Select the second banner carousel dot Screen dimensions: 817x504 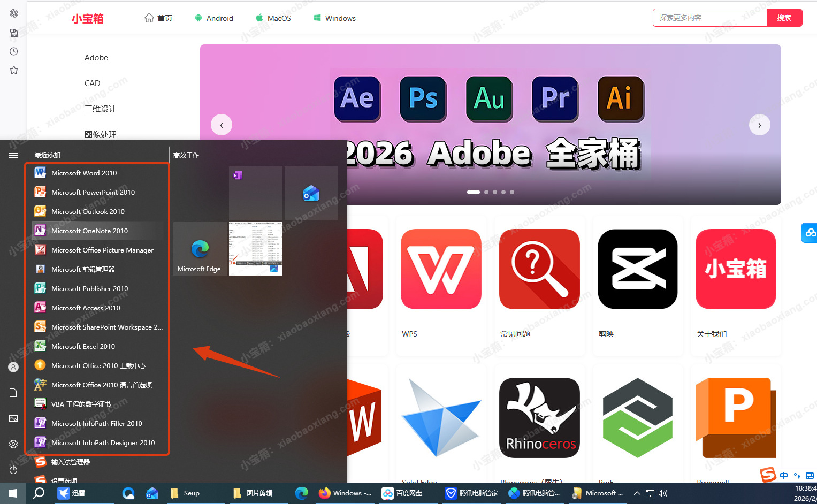point(486,192)
